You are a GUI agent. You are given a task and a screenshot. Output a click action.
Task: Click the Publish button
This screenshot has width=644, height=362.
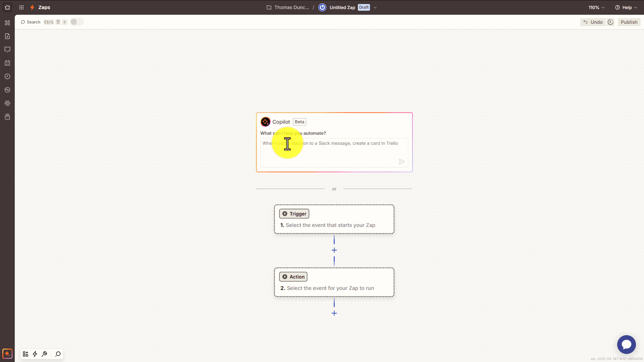pos(629,22)
